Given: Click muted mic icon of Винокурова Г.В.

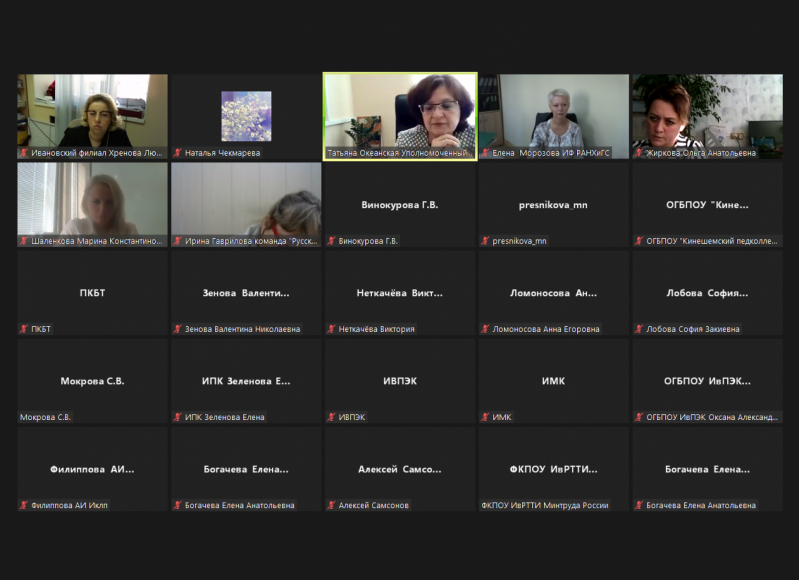Looking at the screenshot, I should pyautogui.click(x=332, y=241).
